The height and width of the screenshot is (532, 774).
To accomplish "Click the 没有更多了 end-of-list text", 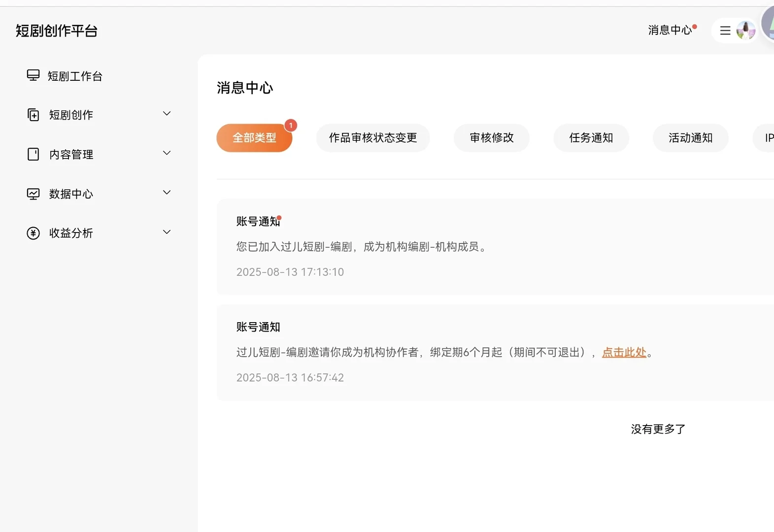I will pyautogui.click(x=658, y=430).
